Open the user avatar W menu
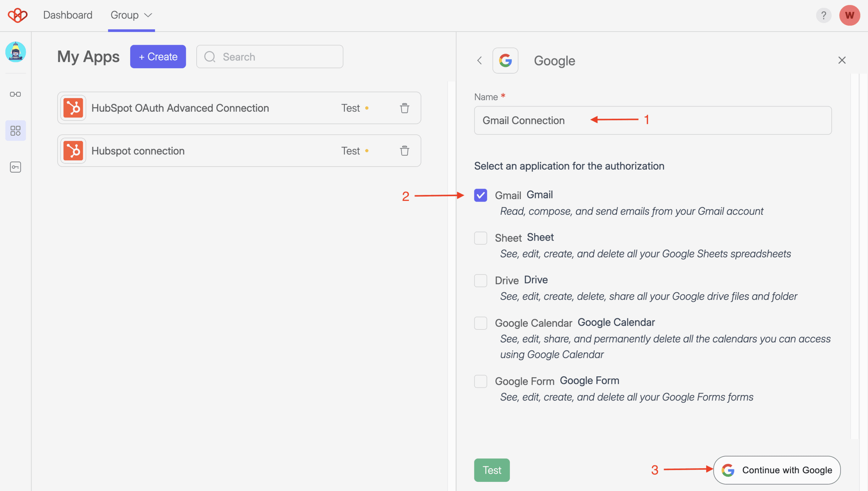Image resolution: width=868 pixels, height=491 pixels. click(849, 15)
